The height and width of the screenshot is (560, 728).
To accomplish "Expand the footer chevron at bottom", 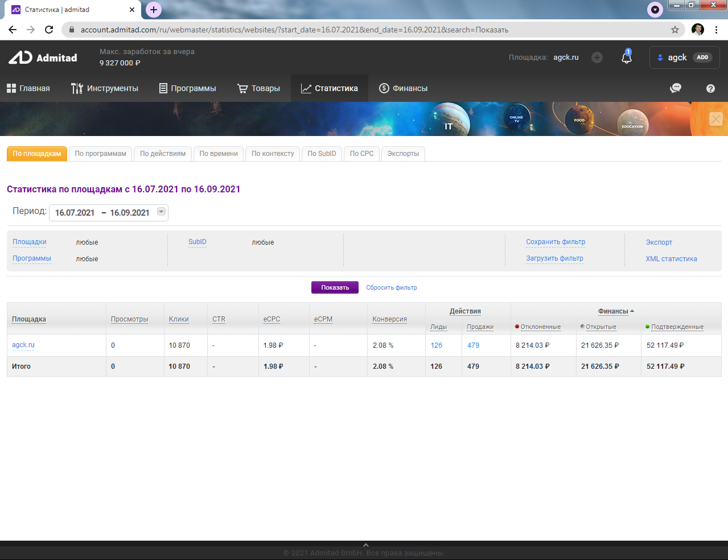I will [x=365, y=545].
